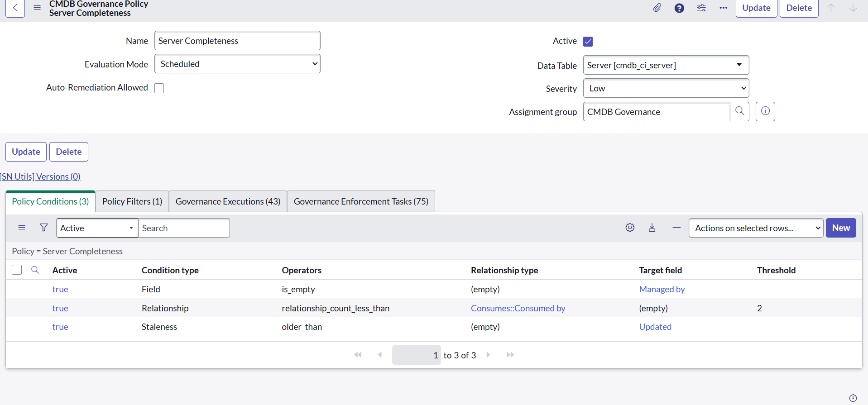Image resolution: width=868 pixels, height=405 pixels.
Task: Switch to Policy Filters (1) tab
Action: coord(132,201)
